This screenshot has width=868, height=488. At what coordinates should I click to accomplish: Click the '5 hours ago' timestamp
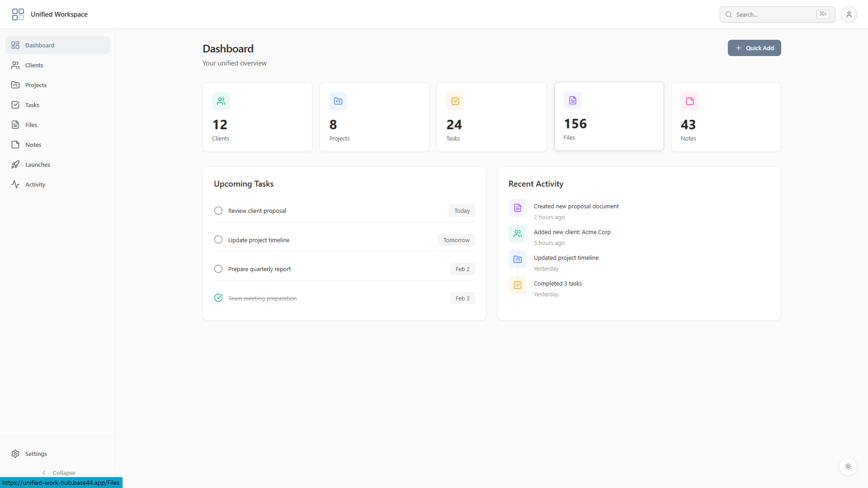(549, 243)
